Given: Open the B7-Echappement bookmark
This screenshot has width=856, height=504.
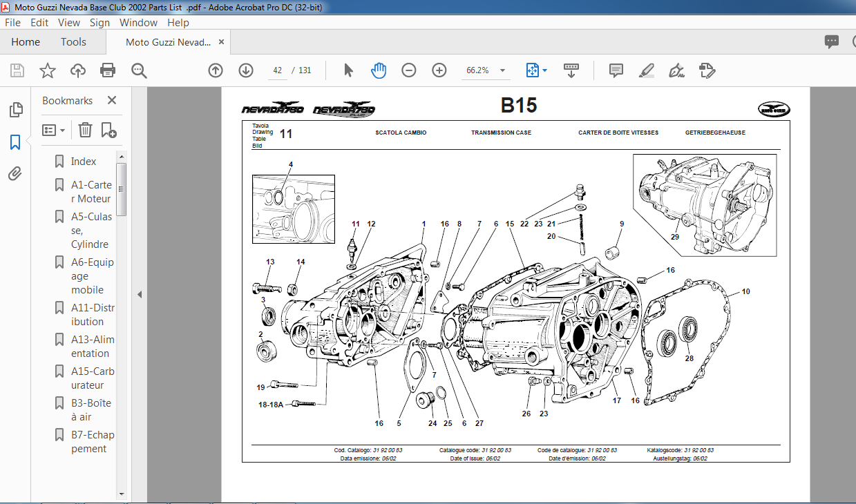Looking at the screenshot, I should 93,442.
